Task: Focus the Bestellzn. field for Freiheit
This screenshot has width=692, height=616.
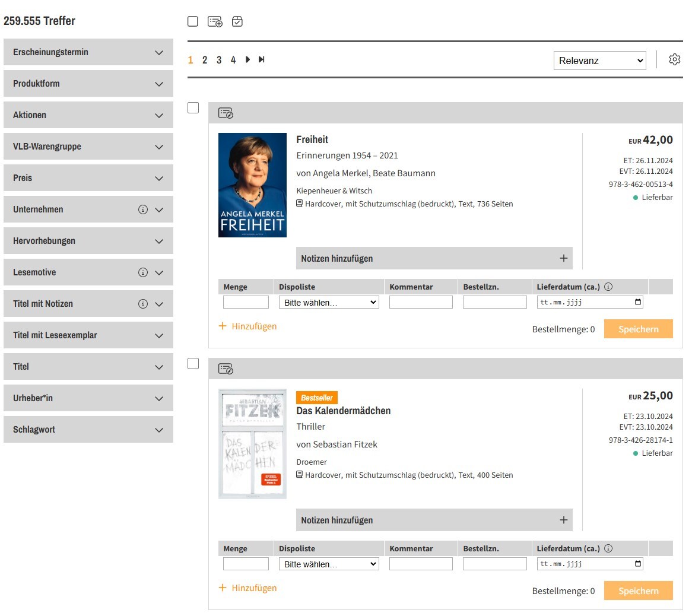Action: [x=495, y=302]
